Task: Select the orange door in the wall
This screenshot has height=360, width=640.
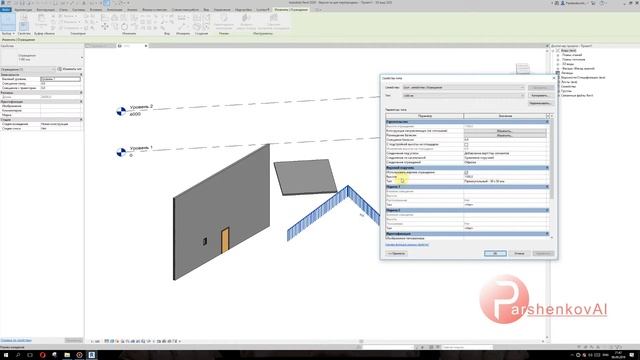Action: [225, 240]
